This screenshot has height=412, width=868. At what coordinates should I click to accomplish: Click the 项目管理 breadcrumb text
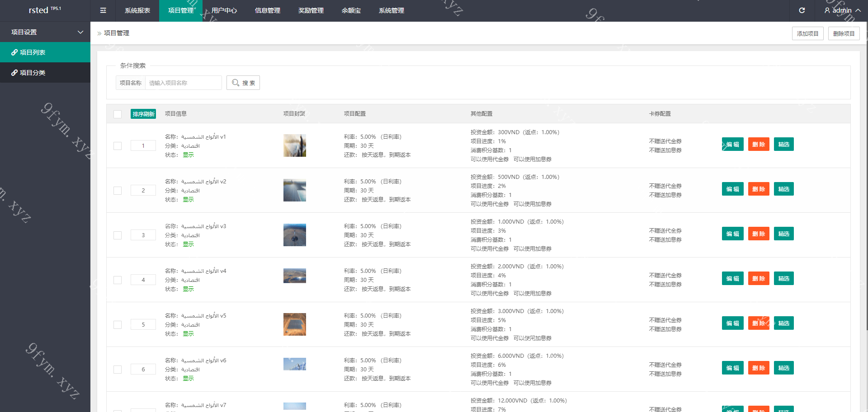(117, 33)
